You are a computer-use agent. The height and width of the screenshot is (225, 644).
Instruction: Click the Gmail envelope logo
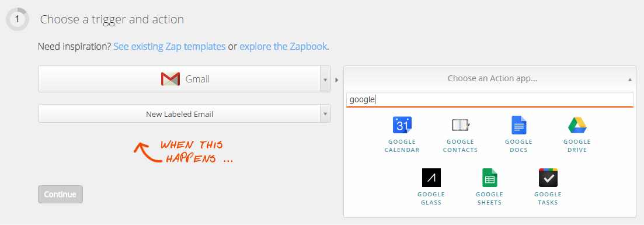point(170,79)
